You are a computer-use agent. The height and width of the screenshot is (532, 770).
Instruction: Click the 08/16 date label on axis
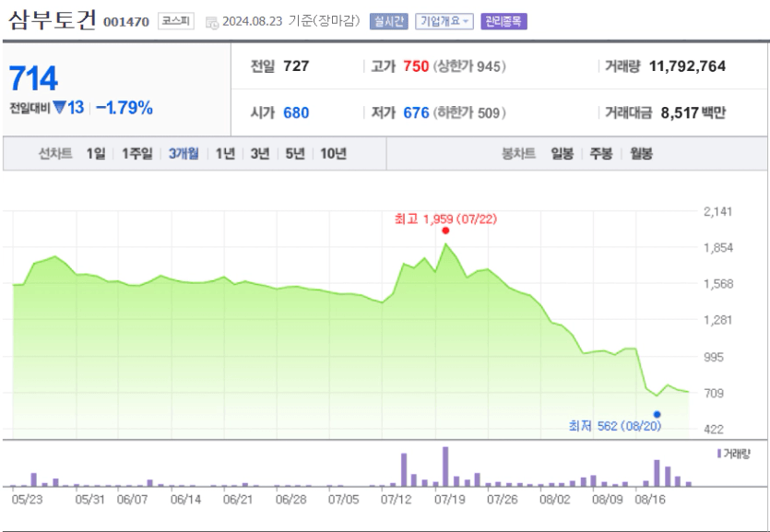coord(650,500)
